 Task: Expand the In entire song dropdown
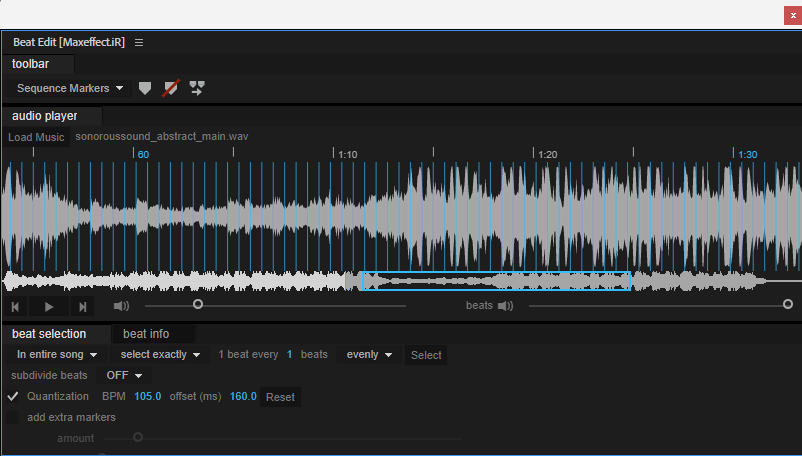(x=57, y=355)
